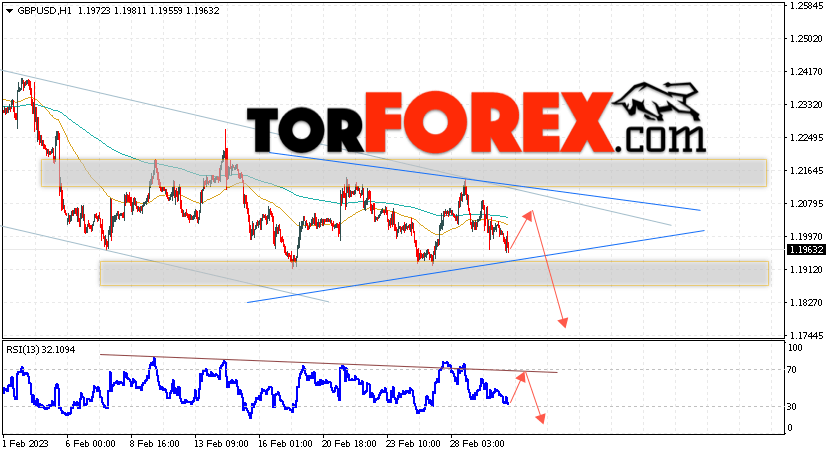Screen dimensions: 830x455
Task: Select time axis label 6 Feb 00:00
Action: [x=90, y=443]
